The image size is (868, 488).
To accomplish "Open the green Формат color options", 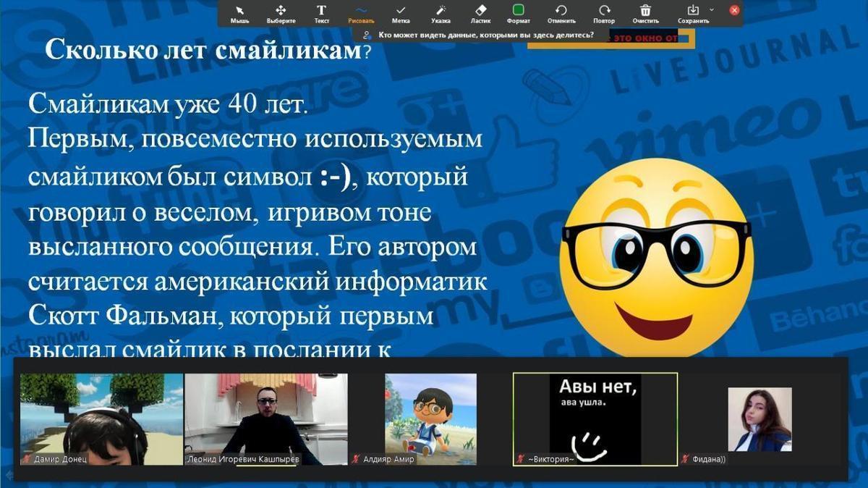I will coord(519,13).
